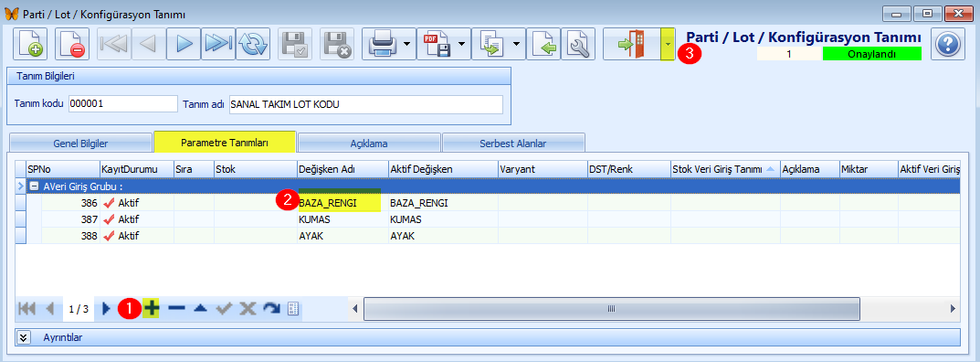Refresh the grid data with the curved arrow icon
Viewport: 980px width, 362px height.
272,308
